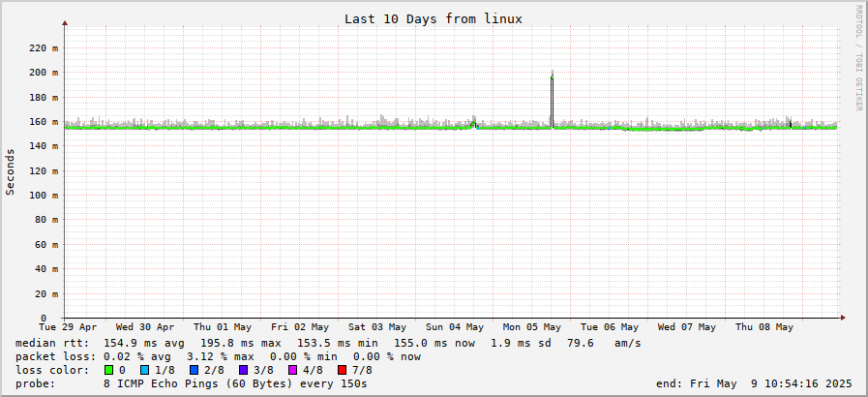
Task: Click the '80 m' y-axis tick label
Action: coord(45,220)
